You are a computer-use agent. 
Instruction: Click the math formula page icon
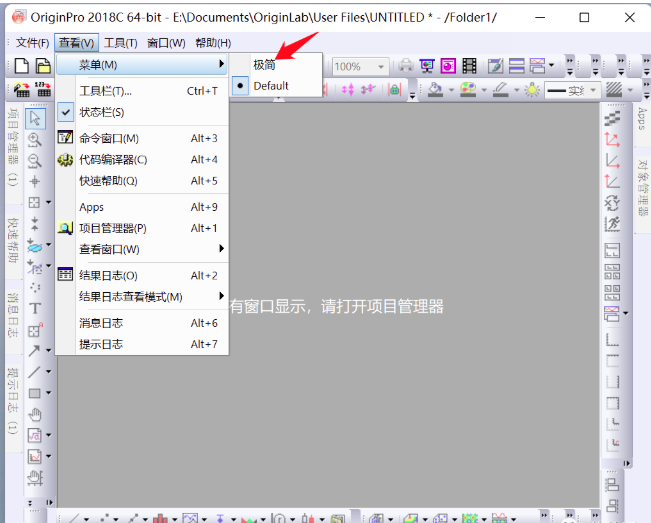point(34,435)
